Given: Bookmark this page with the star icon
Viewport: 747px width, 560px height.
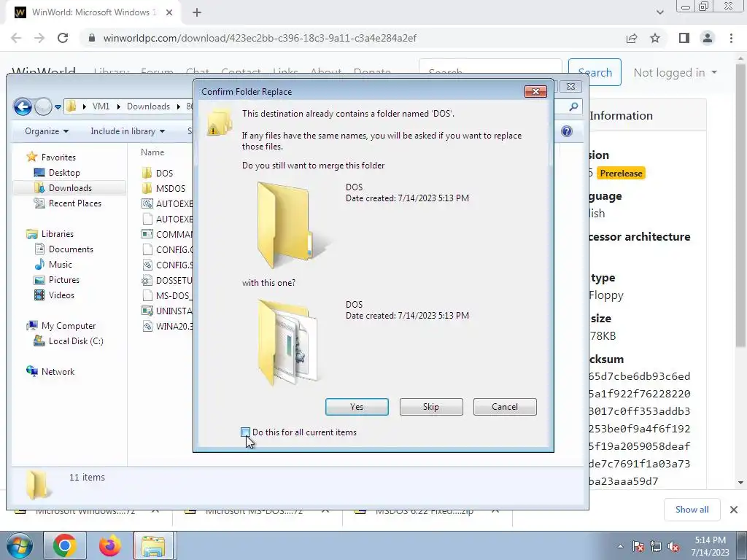Looking at the screenshot, I should click(x=656, y=38).
